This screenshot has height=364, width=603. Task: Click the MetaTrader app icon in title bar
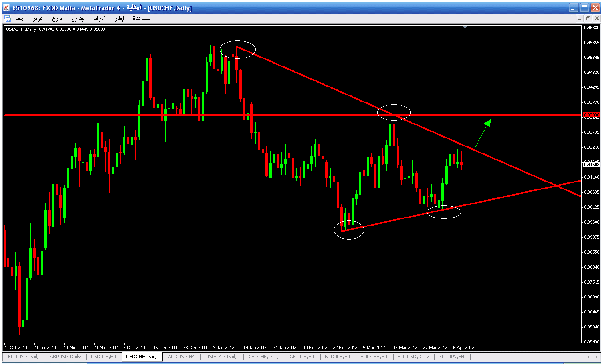[x=7, y=7]
